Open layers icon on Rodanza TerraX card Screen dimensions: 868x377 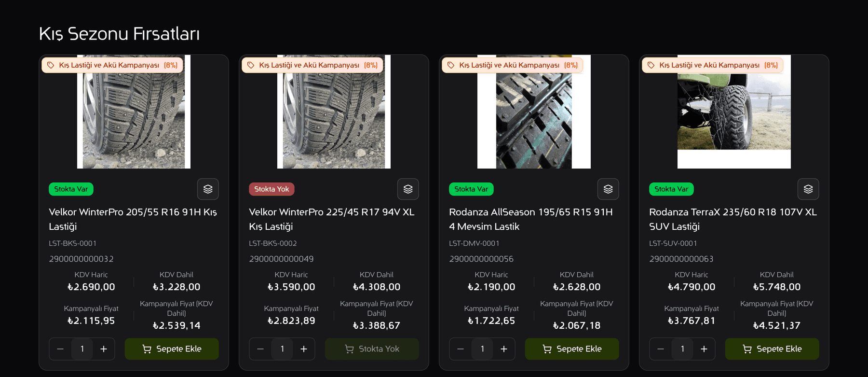[x=808, y=189]
